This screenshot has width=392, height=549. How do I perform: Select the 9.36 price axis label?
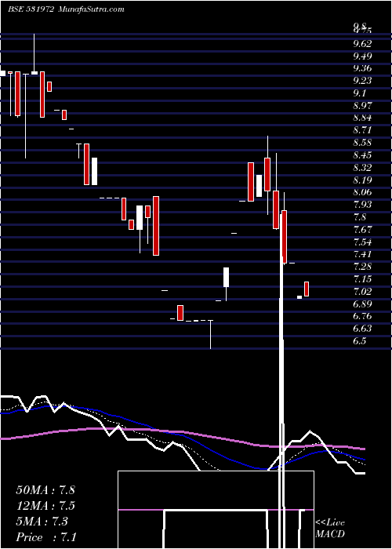pyautogui.click(x=362, y=68)
